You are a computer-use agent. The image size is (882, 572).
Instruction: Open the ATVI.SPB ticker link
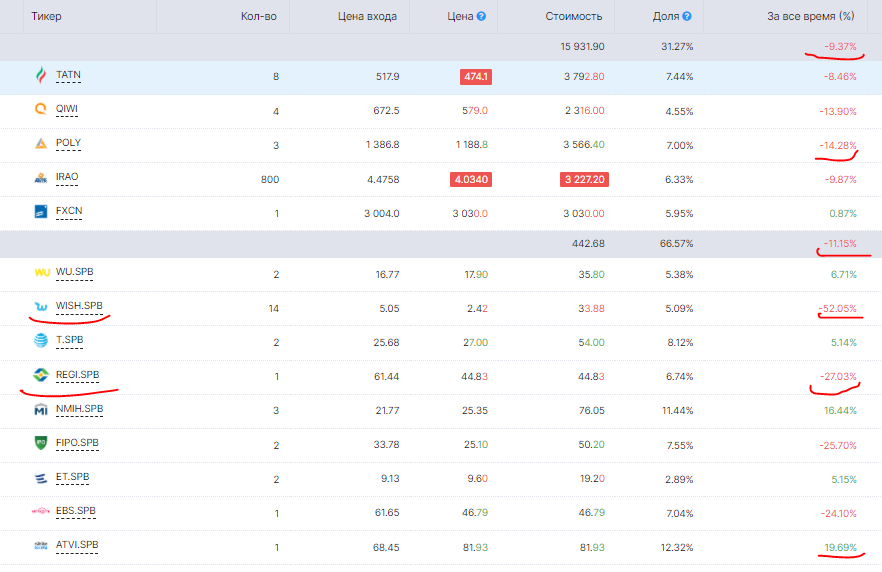coord(76,544)
